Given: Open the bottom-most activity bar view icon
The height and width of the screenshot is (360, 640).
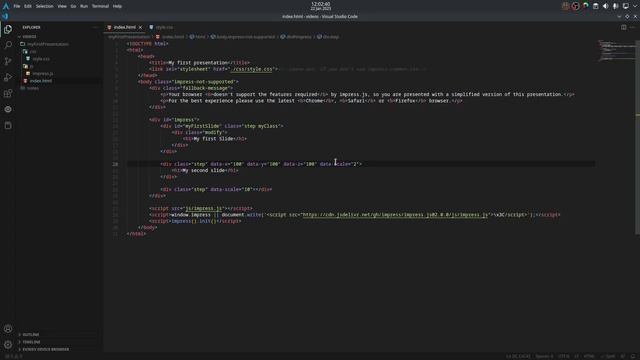Looking at the screenshot, I should [x=8, y=125].
